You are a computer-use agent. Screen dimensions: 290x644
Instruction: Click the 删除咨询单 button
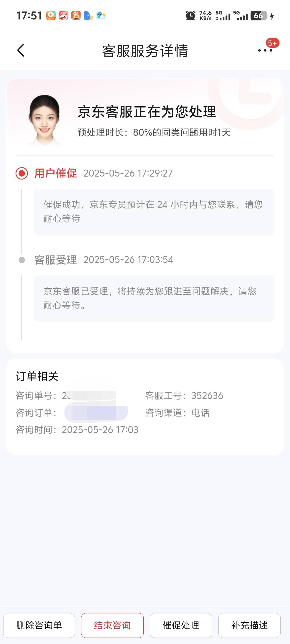[39, 625]
